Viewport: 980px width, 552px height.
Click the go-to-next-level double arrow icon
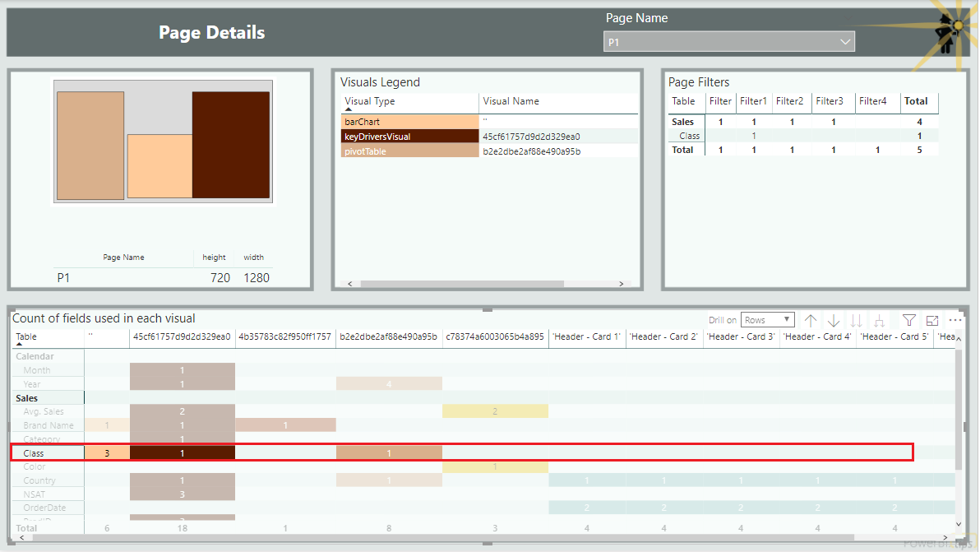click(855, 320)
